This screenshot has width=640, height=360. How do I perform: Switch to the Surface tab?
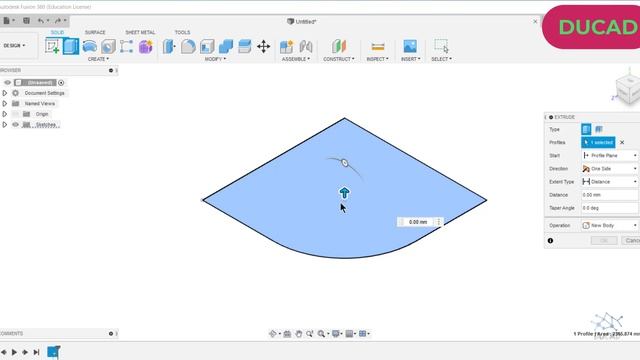point(95,32)
